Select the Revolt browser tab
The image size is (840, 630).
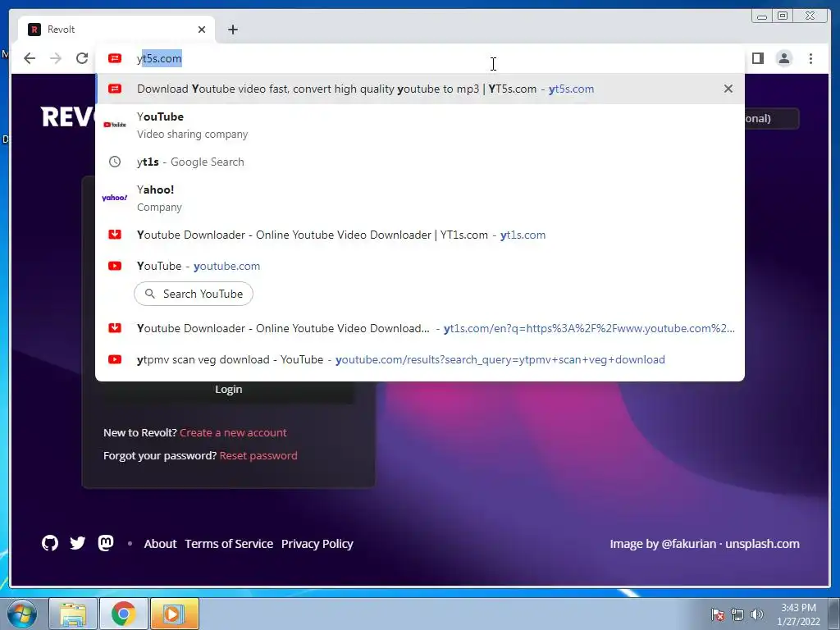[x=116, y=30]
